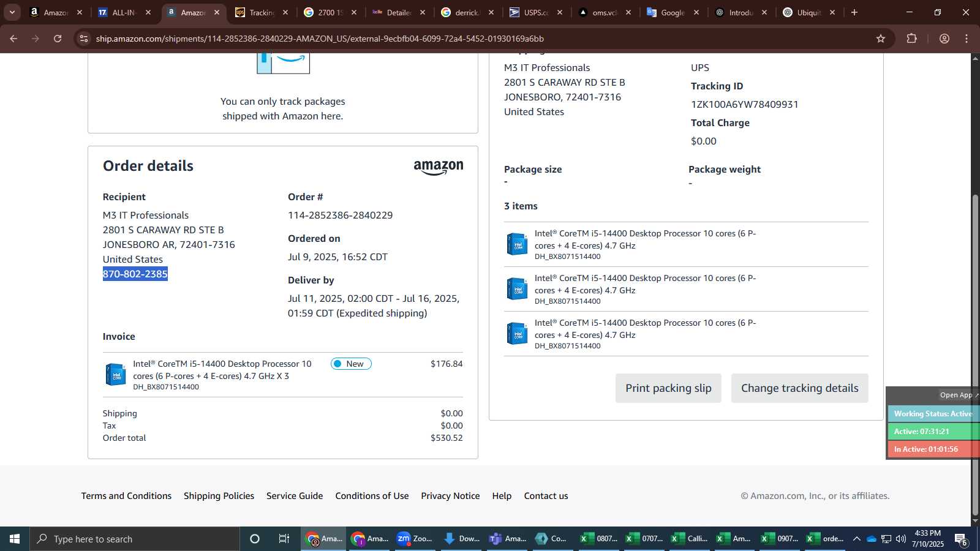Click the address bar URL
The width and height of the screenshot is (980, 551).
[320, 39]
